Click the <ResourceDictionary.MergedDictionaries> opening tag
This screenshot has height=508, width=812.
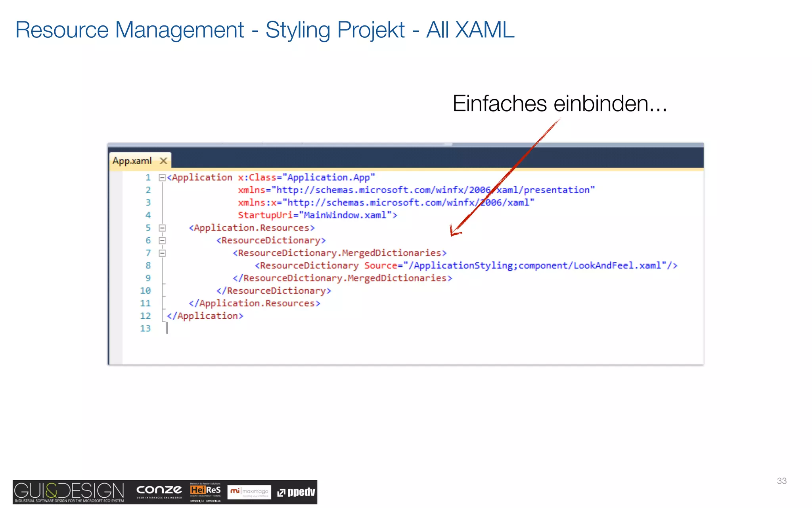[x=340, y=253]
